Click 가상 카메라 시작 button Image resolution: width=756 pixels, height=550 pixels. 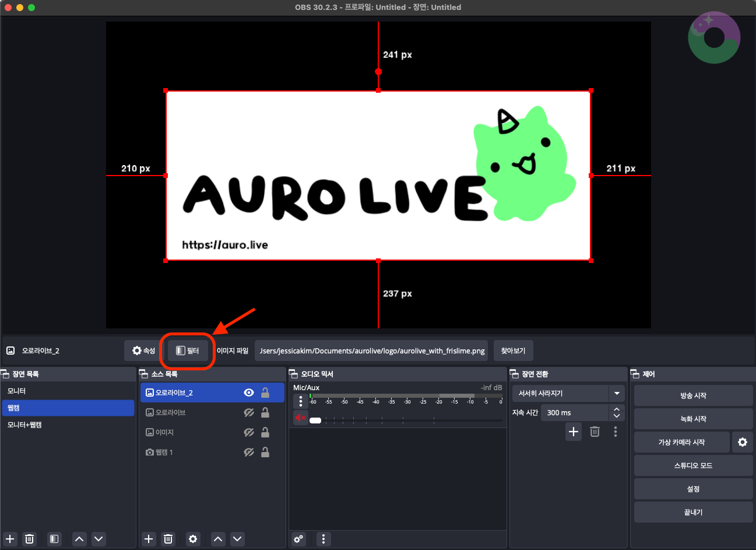681,442
